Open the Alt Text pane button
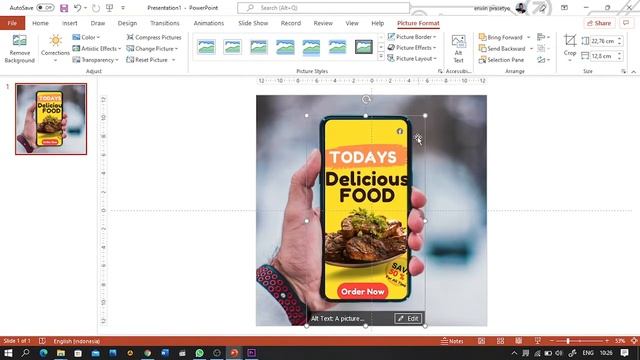Viewport: 640px width, 360px height. (458, 49)
